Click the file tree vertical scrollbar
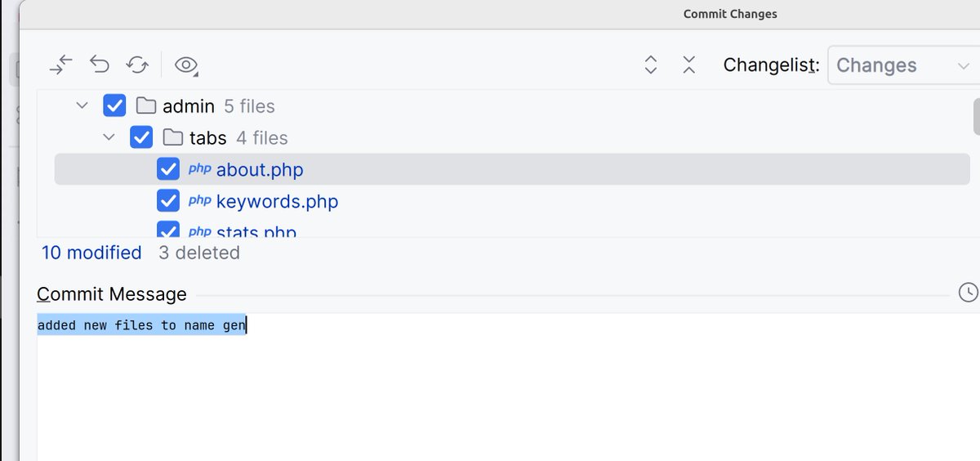 [977, 116]
